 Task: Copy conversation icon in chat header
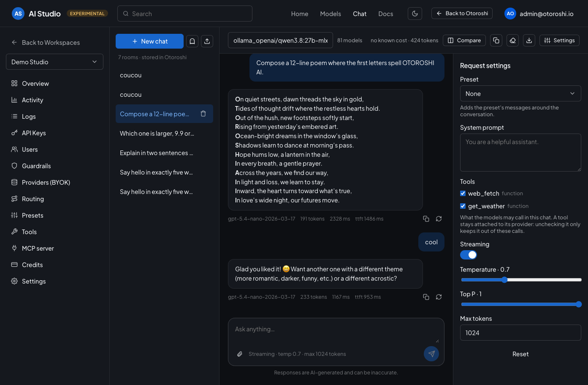[x=496, y=40]
